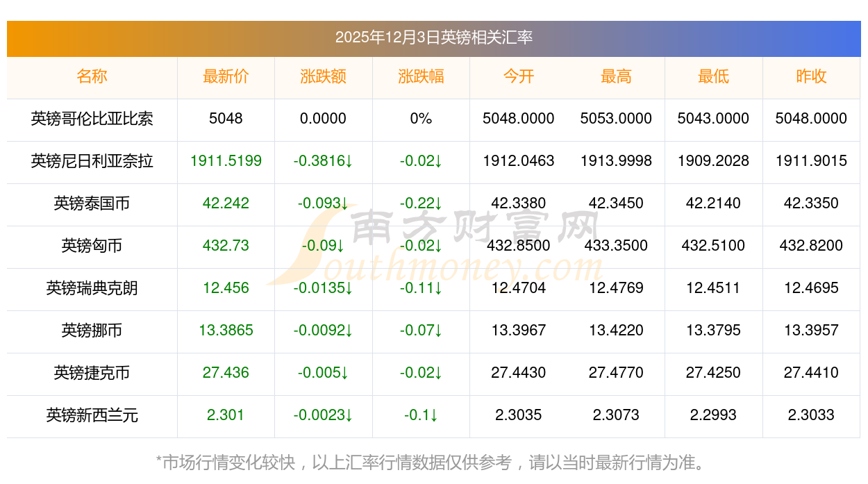Screen dimensions: 868x484
Task: Click high value 433.3500
Action: (x=616, y=246)
